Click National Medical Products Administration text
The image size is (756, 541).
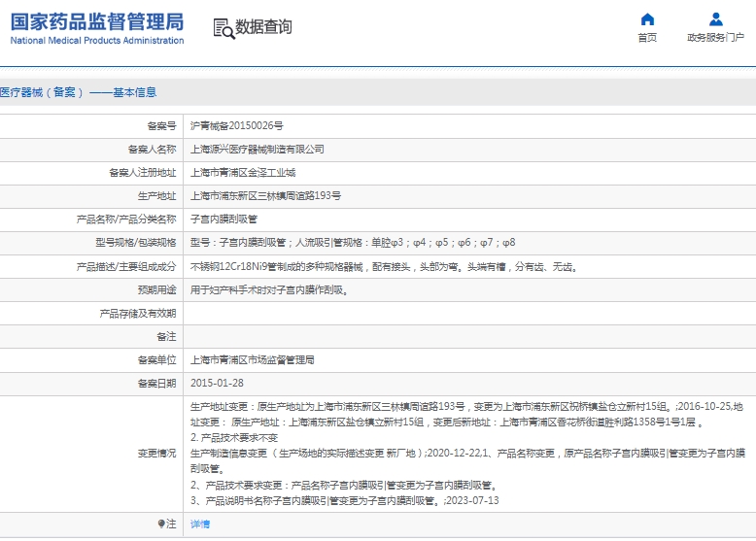pos(97,41)
